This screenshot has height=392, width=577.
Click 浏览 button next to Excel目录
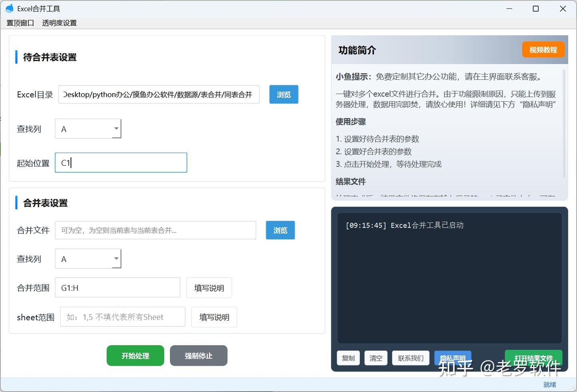[284, 94]
